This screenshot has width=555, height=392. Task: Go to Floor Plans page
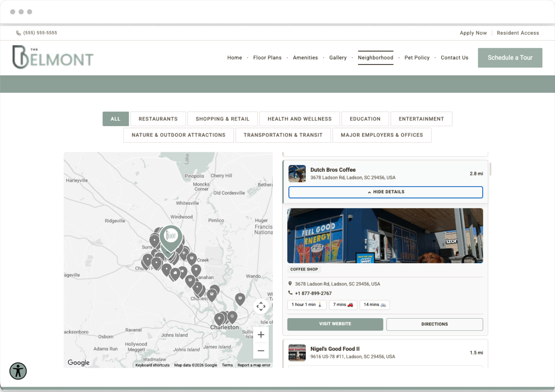point(267,58)
